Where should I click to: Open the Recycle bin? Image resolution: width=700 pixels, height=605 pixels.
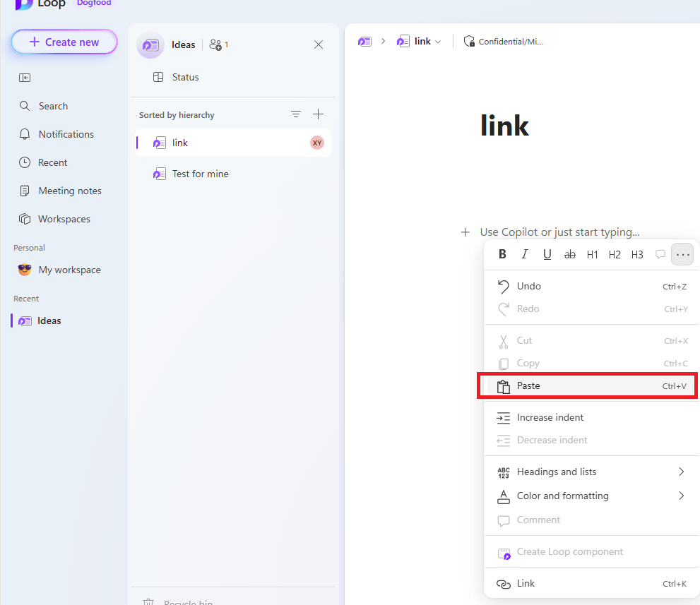tap(178, 601)
